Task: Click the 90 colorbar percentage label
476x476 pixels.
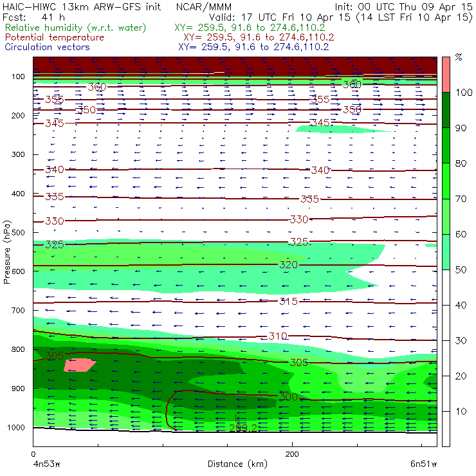Action: [x=461, y=128]
